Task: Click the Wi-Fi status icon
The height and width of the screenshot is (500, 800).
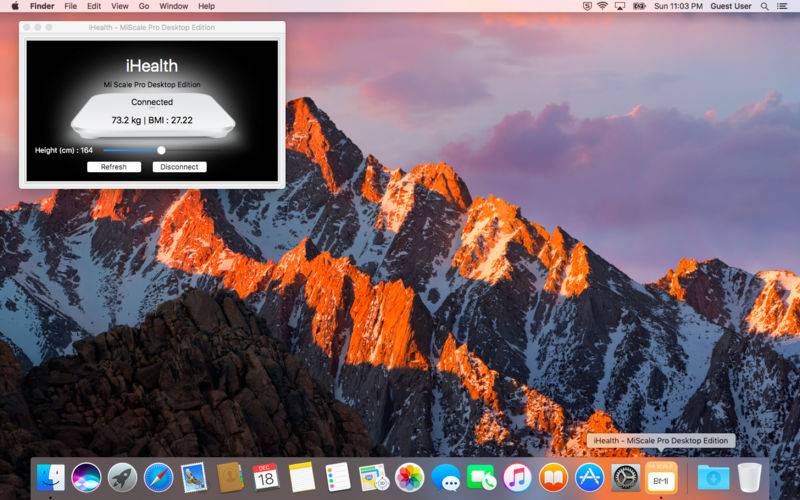Action: point(603,6)
